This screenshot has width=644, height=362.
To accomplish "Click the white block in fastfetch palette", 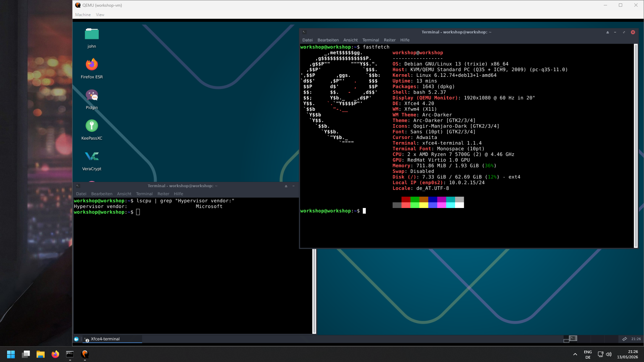I will (x=459, y=205).
